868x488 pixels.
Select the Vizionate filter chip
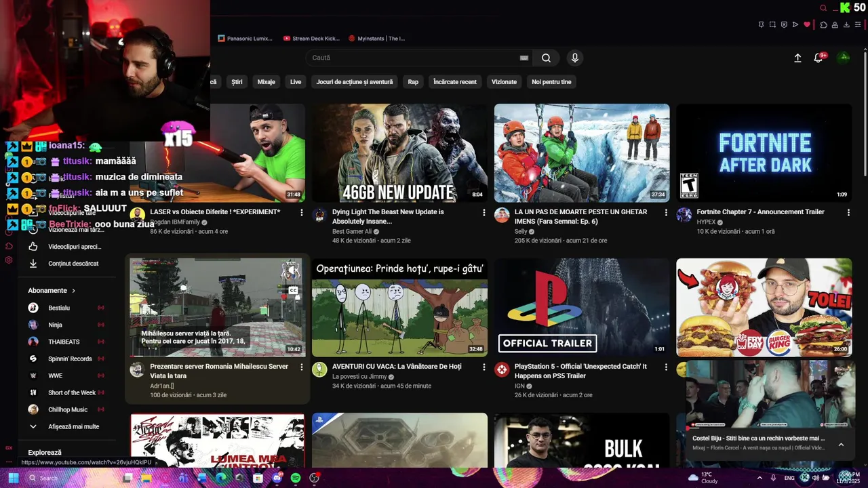[504, 82]
